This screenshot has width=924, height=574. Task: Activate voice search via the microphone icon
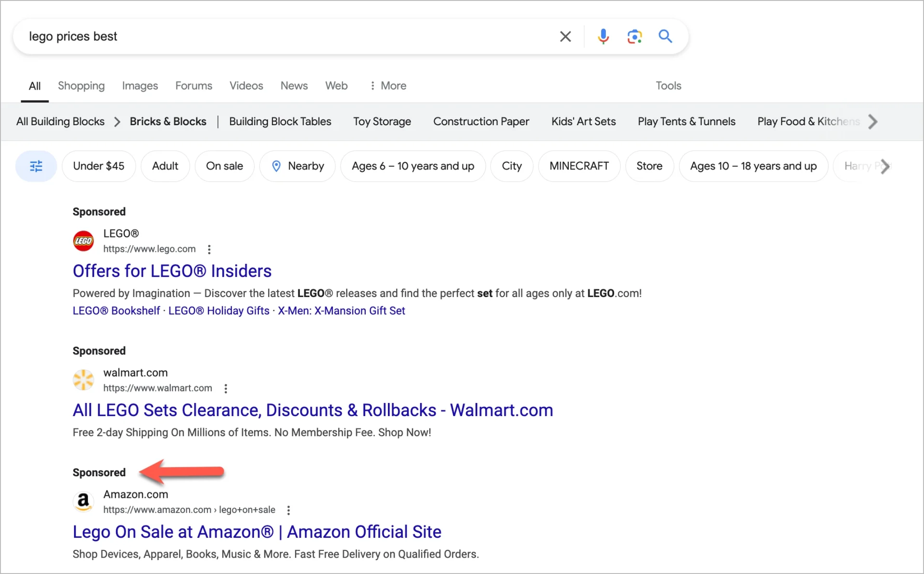pyautogui.click(x=603, y=36)
